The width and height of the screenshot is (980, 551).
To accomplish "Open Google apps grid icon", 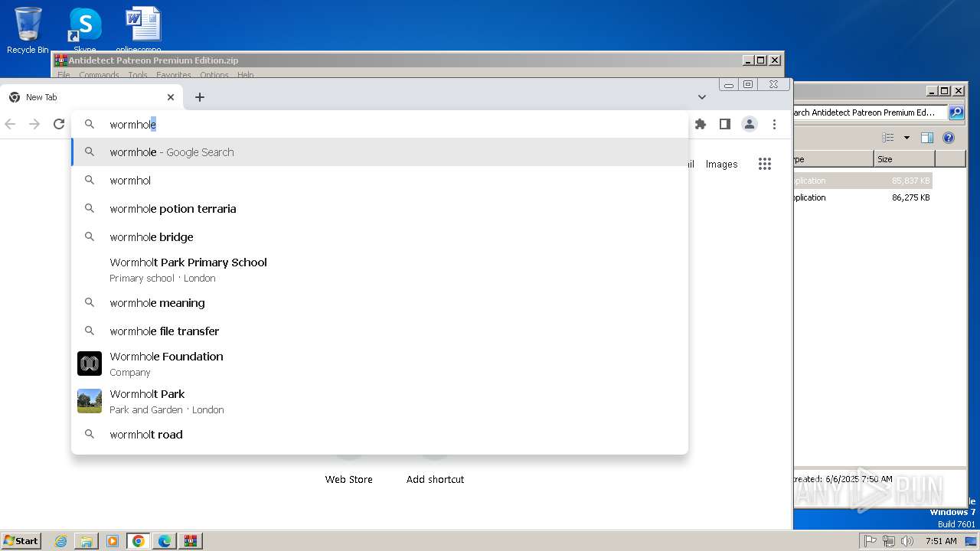I will [x=764, y=164].
